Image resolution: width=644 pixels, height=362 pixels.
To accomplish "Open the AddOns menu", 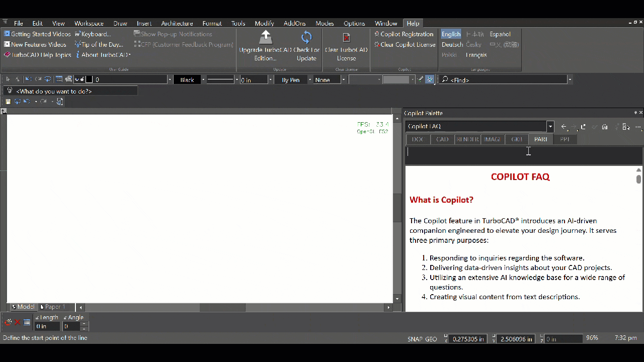I will [294, 23].
